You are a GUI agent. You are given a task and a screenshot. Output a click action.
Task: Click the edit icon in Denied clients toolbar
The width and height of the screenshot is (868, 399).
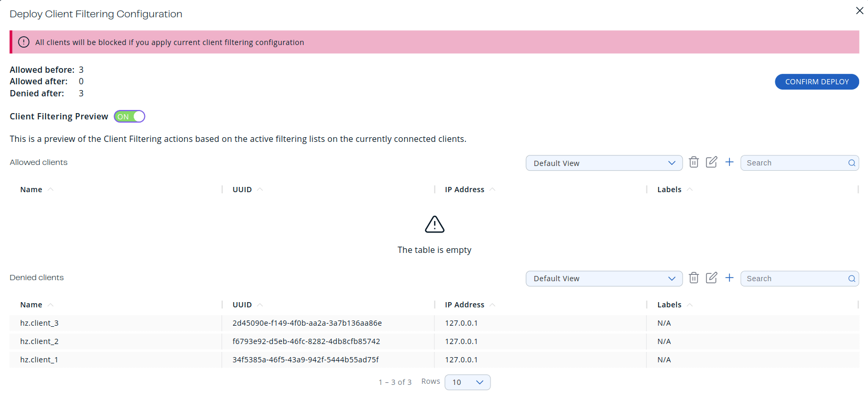coord(711,278)
